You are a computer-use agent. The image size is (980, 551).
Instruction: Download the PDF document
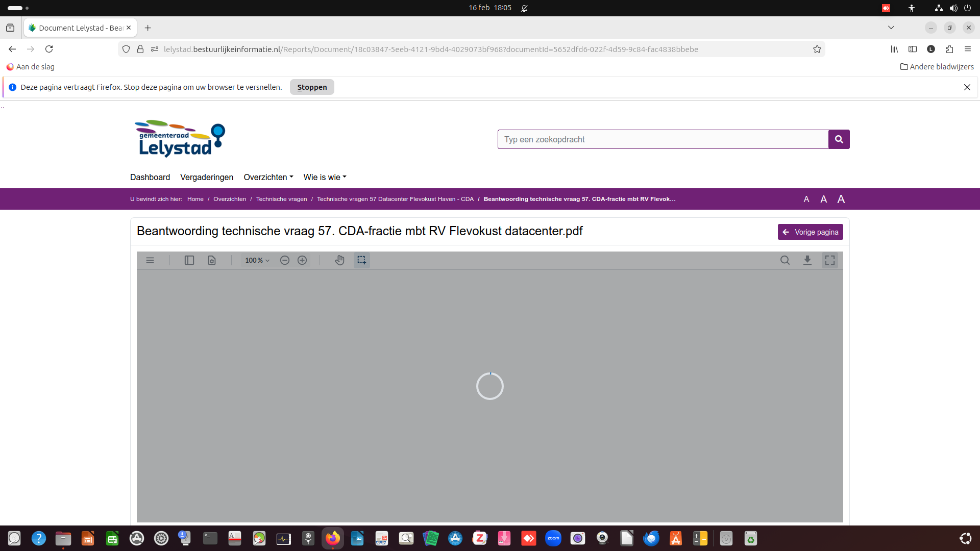807,260
